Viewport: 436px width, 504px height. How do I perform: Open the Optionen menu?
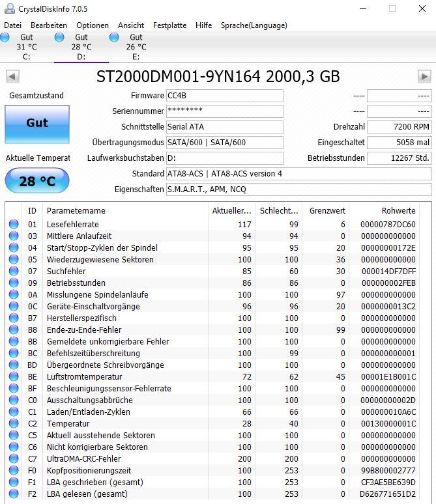click(93, 25)
